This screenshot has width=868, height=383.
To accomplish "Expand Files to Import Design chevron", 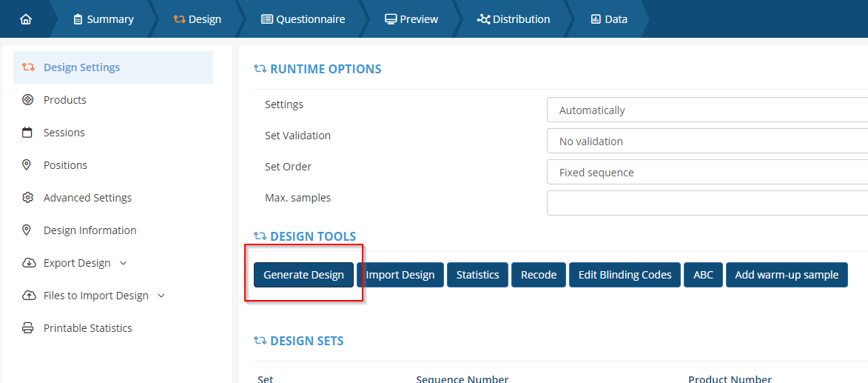I will [161, 296].
